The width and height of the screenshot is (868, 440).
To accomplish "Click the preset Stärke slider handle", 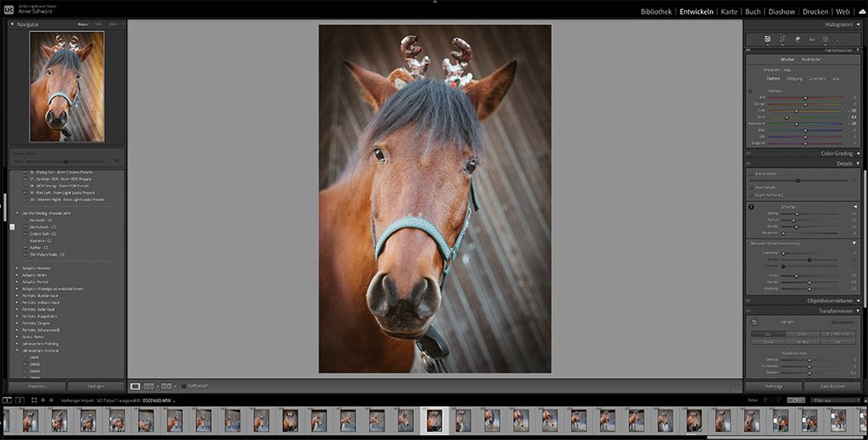I will (65, 161).
